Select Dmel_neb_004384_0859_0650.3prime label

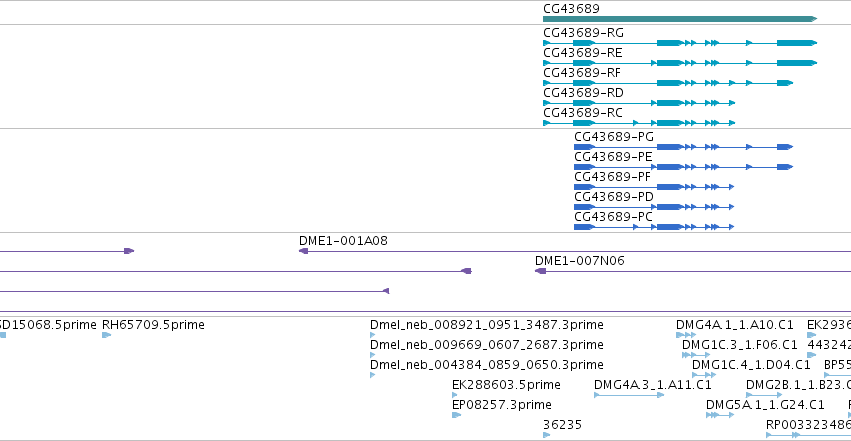point(486,366)
